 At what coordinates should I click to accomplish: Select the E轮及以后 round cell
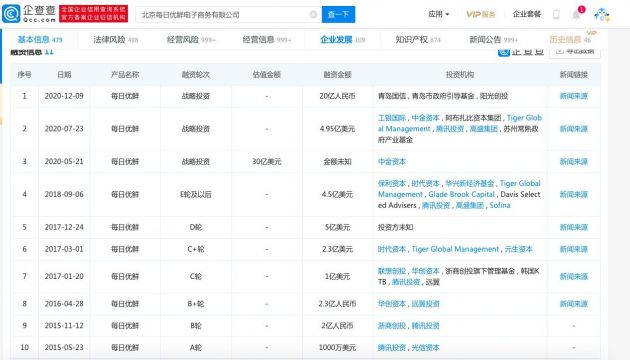196,194
